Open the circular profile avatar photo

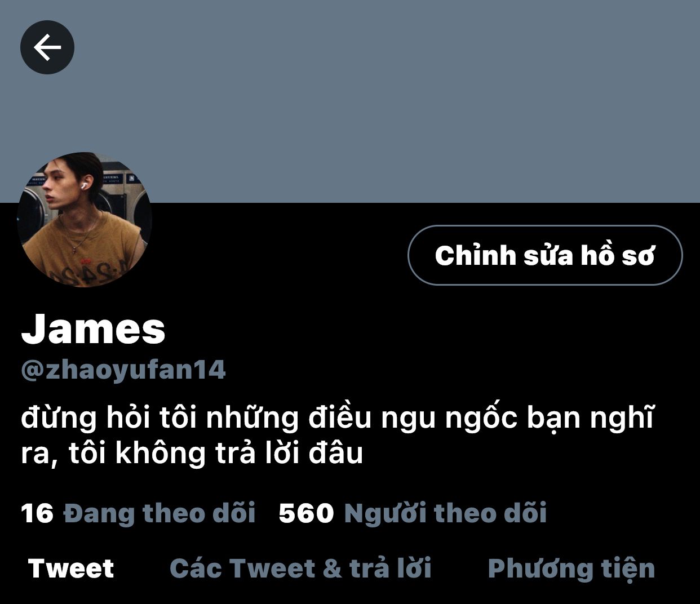click(x=85, y=219)
